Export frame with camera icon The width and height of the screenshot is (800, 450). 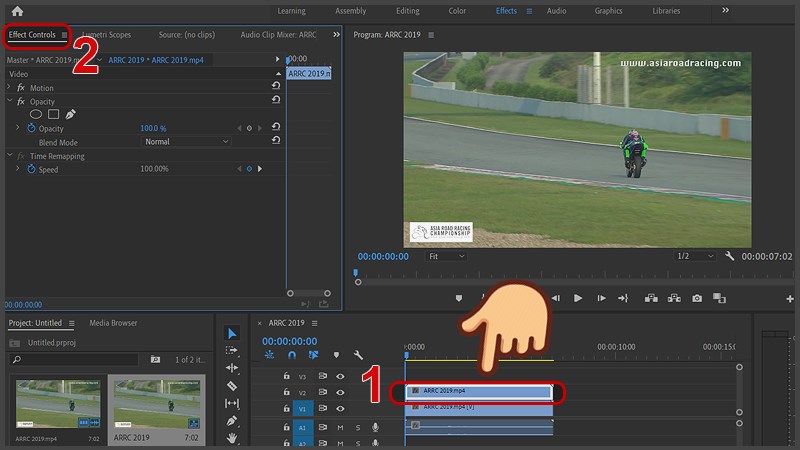(697, 298)
